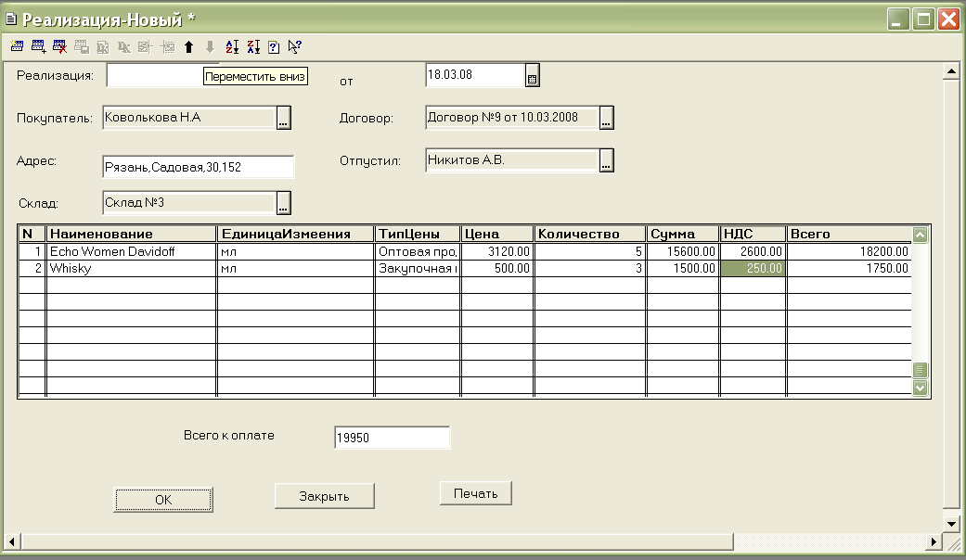This screenshot has width=966, height=560.
Task: Open the help description icon
Action: [274, 46]
